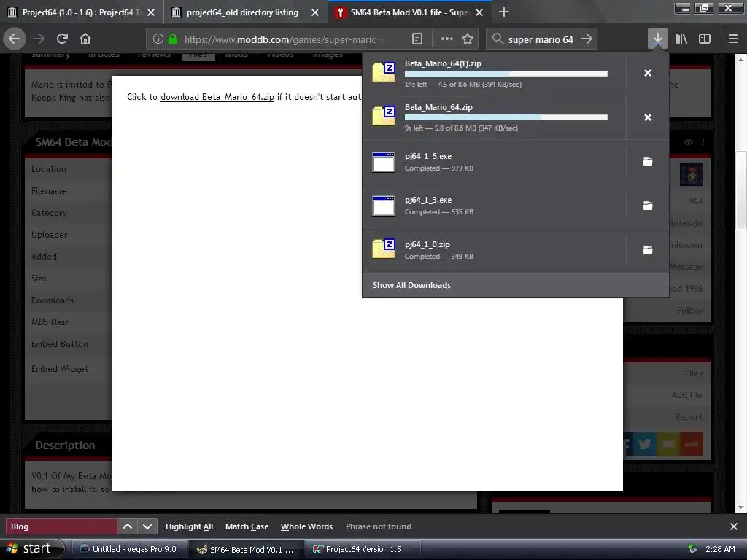
Task: Switch to SM64 Beta Mod V0.1 taskbar button
Action: (x=247, y=550)
